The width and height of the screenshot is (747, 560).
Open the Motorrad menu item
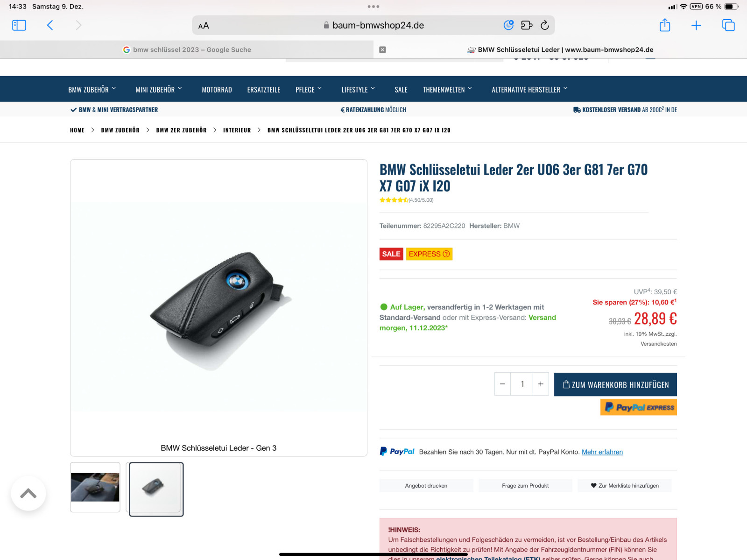click(x=217, y=89)
